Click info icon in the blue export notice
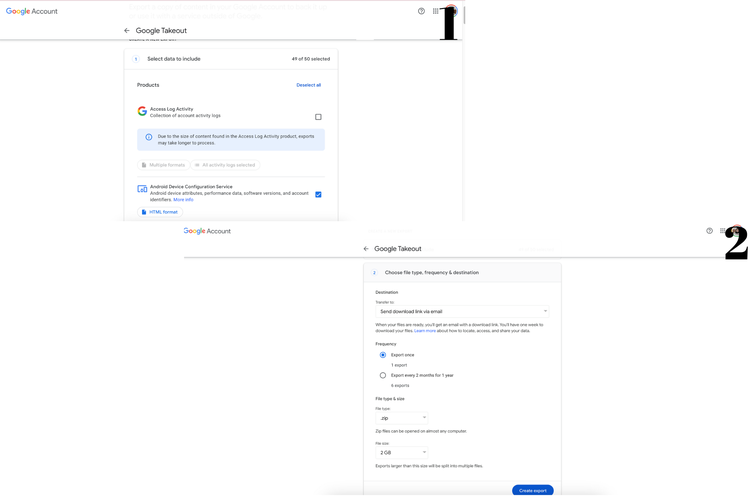The width and height of the screenshot is (750, 500). point(149,137)
